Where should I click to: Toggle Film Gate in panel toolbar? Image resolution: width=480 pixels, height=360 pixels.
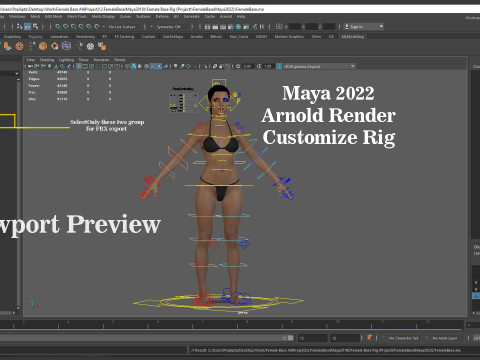pos(85,66)
